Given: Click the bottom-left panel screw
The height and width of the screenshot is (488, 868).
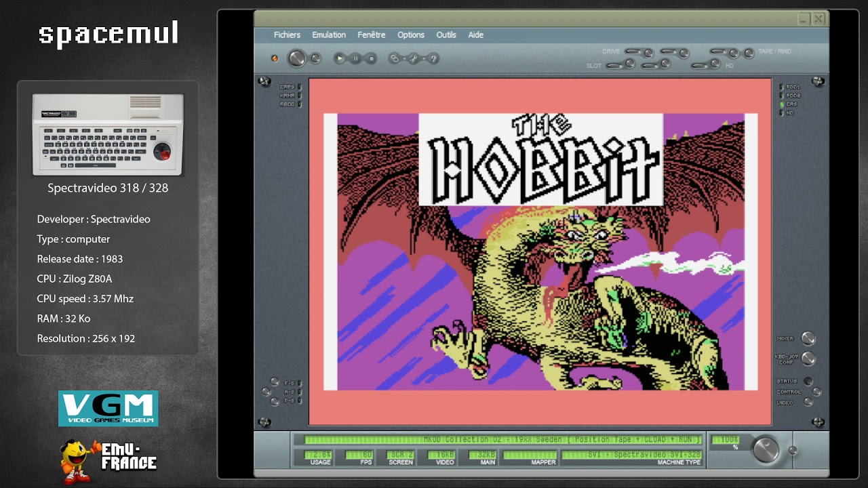Looking at the screenshot, I should 264,422.
